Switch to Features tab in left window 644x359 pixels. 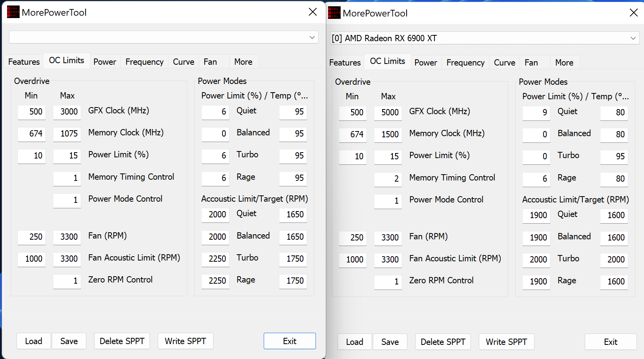click(x=24, y=62)
